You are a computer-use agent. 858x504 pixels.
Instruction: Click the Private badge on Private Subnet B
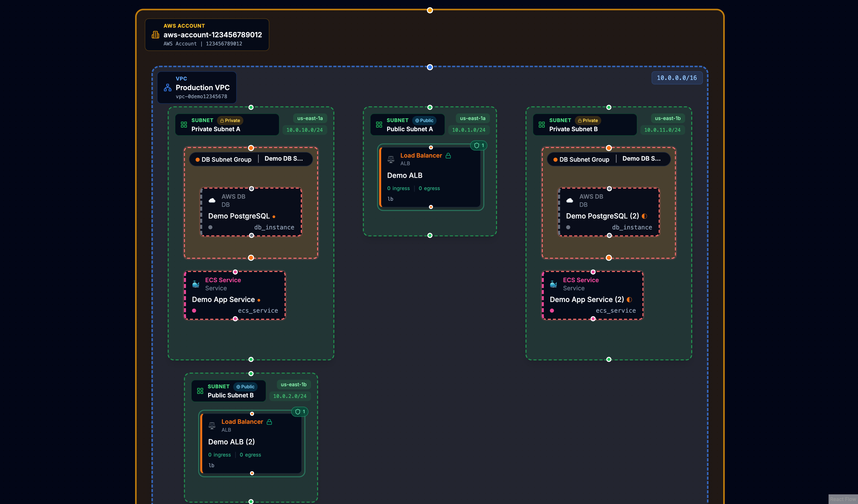point(588,121)
